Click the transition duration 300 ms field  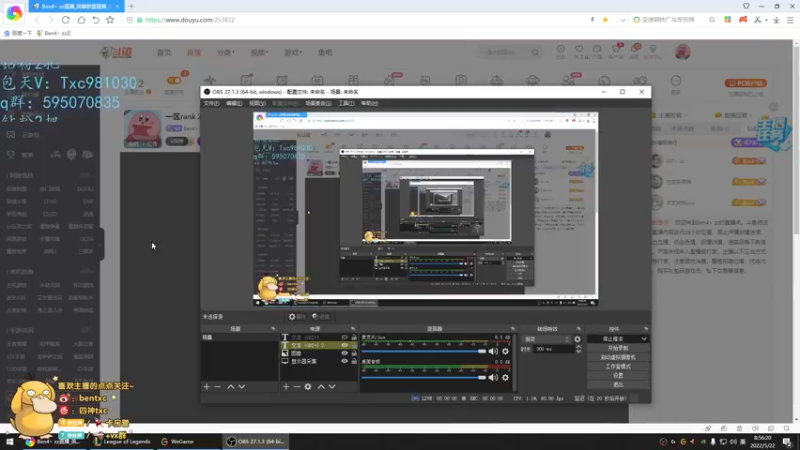(554, 349)
